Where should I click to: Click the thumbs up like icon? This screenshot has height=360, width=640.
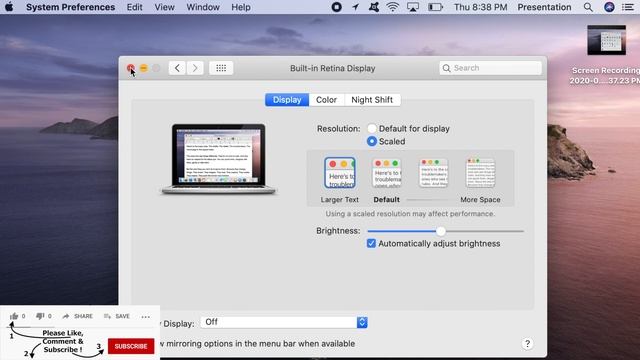tap(14, 316)
